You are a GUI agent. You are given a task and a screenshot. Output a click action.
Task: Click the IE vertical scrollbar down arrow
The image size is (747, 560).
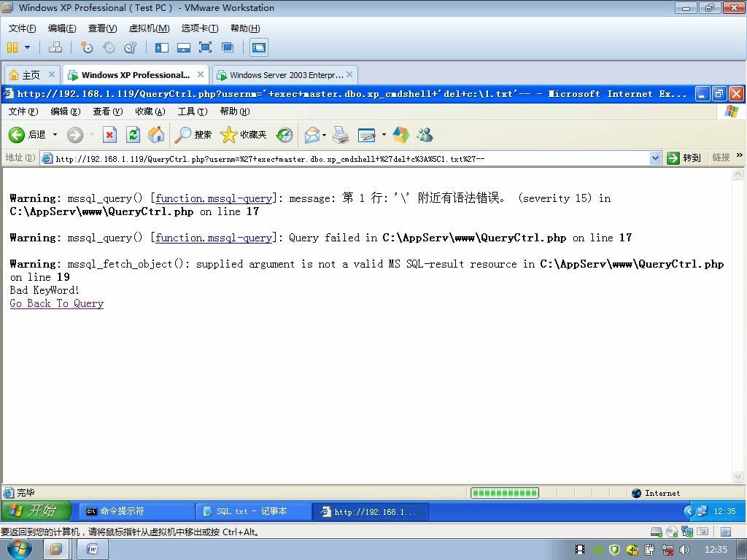(x=738, y=477)
